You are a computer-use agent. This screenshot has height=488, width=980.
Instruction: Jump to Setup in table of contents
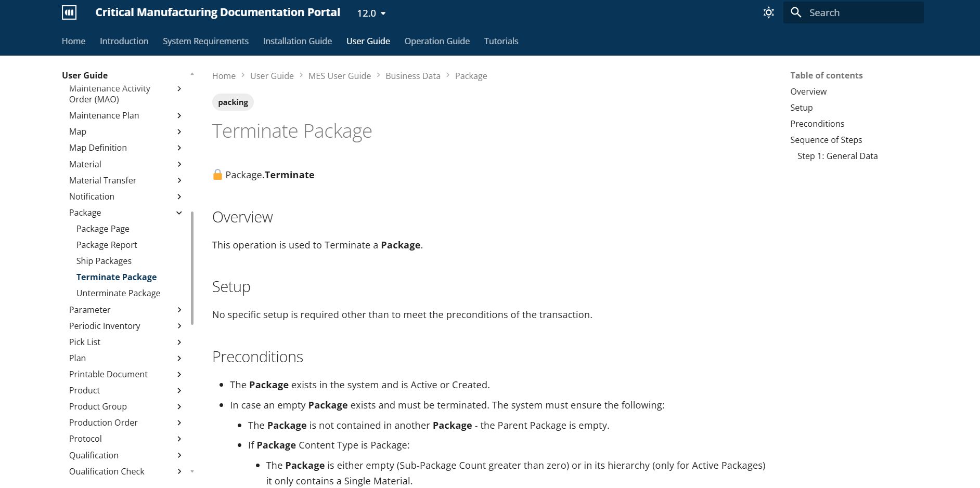click(801, 108)
